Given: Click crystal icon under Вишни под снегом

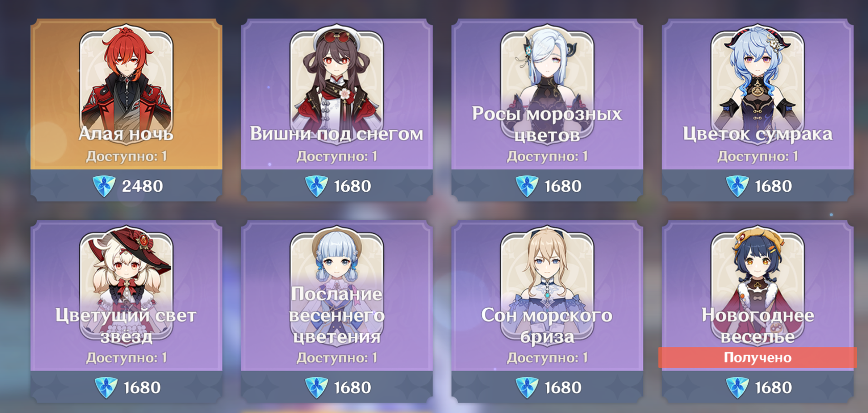Looking at the screenshot, I should pos(316,186).
